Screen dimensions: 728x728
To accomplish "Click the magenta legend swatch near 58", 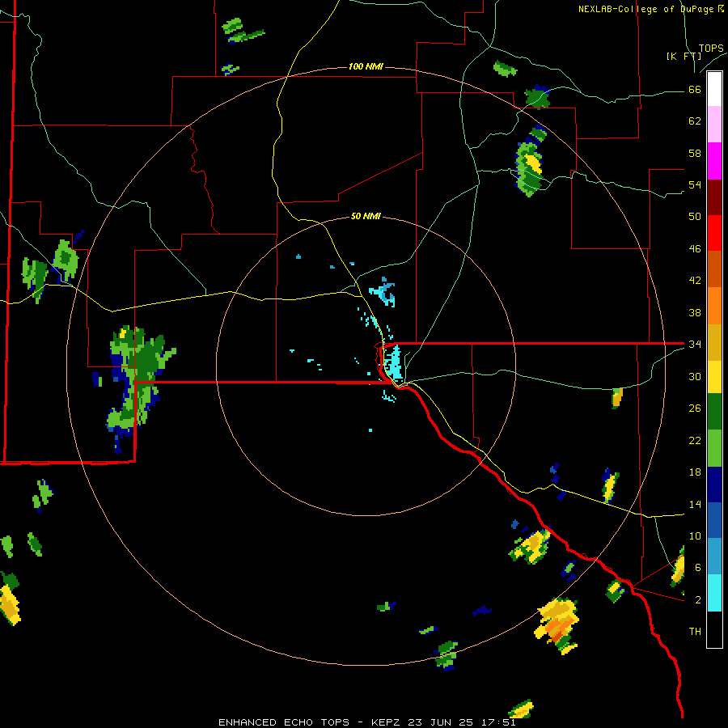I will pyautogui.click(x=714, y=161).
